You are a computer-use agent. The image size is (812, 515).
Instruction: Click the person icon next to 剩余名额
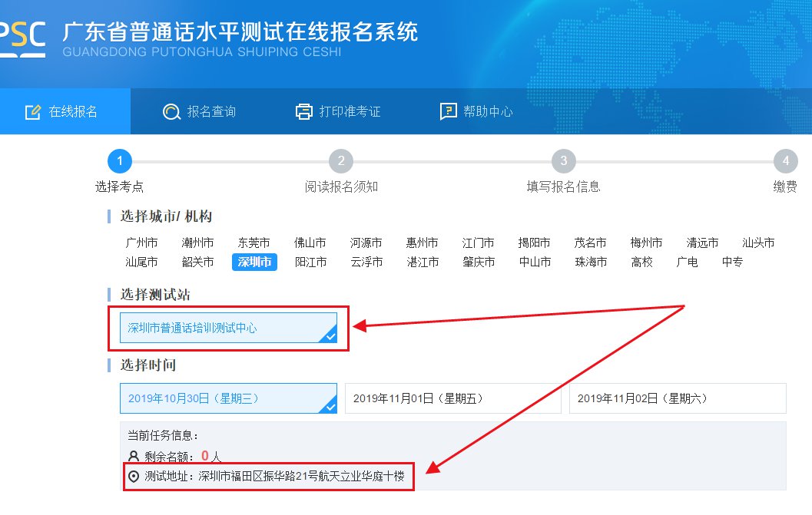click(132, 455)
